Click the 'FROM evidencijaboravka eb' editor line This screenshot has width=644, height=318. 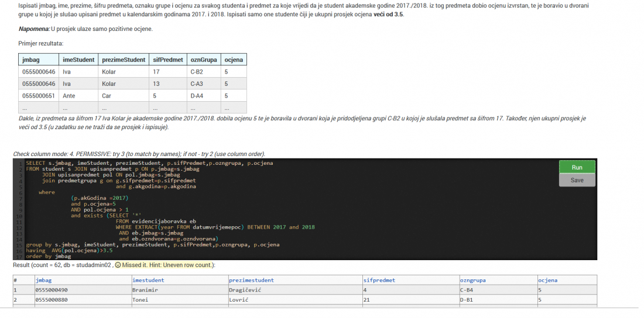tap(156, 221)
